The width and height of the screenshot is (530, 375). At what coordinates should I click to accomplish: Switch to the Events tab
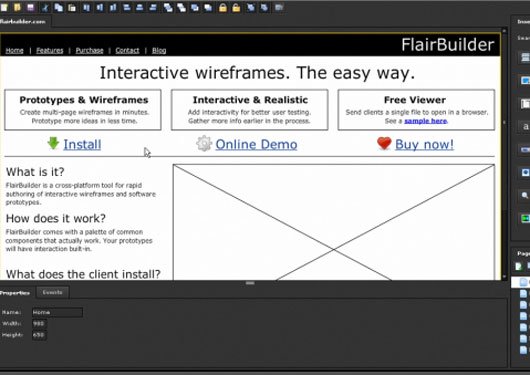click(52, 292)
